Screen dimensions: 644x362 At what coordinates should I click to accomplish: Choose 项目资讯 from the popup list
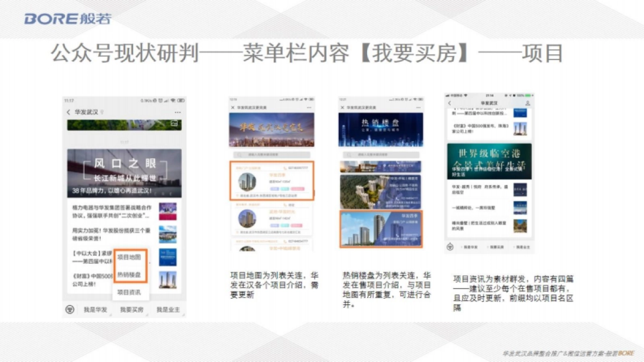130,292
